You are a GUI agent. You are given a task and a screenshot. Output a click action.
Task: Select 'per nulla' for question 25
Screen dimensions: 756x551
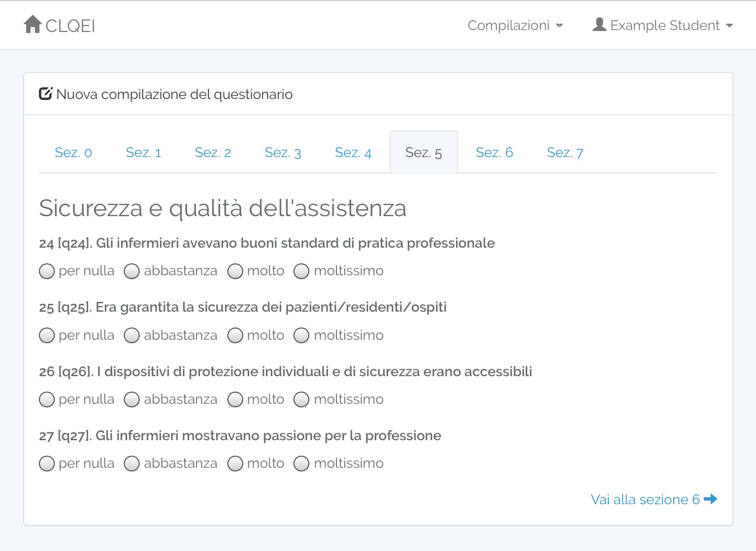coord(47,335)
